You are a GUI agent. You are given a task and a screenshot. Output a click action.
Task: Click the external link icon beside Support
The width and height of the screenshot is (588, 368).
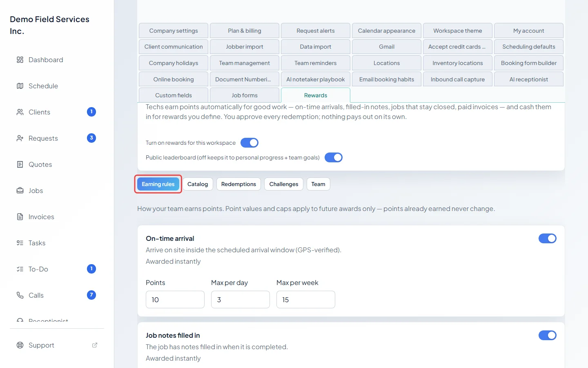tap(95, 345)
